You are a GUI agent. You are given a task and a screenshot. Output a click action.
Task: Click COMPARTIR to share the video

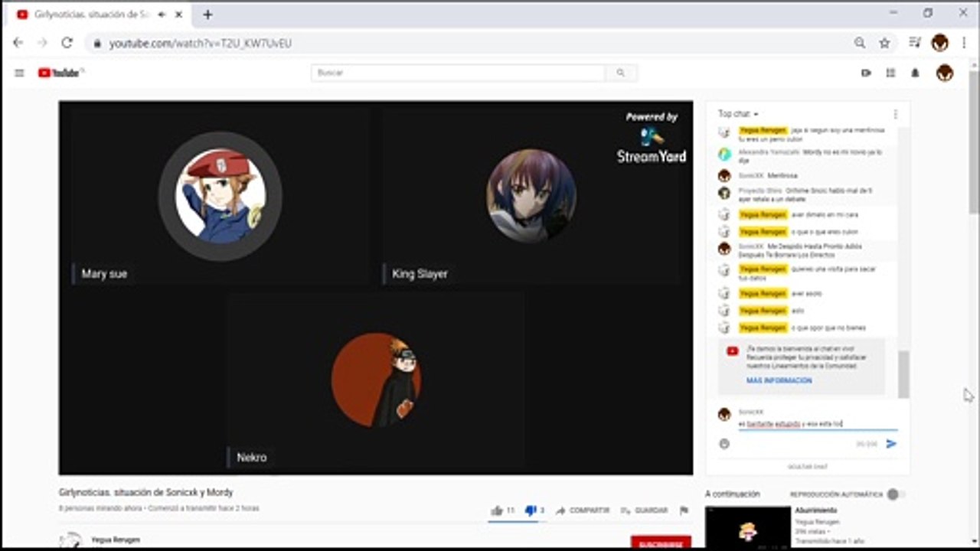tap(583, 510)
